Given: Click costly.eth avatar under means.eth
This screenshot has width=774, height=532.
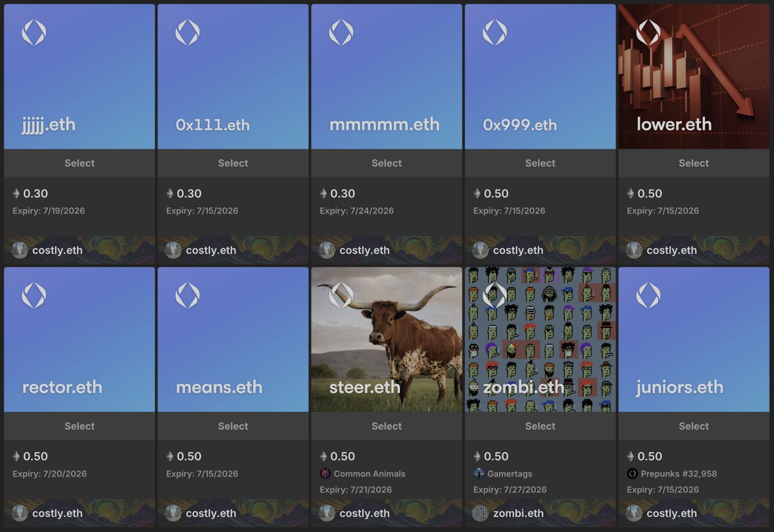Looking at the screenshot, I should coord(174,513).
